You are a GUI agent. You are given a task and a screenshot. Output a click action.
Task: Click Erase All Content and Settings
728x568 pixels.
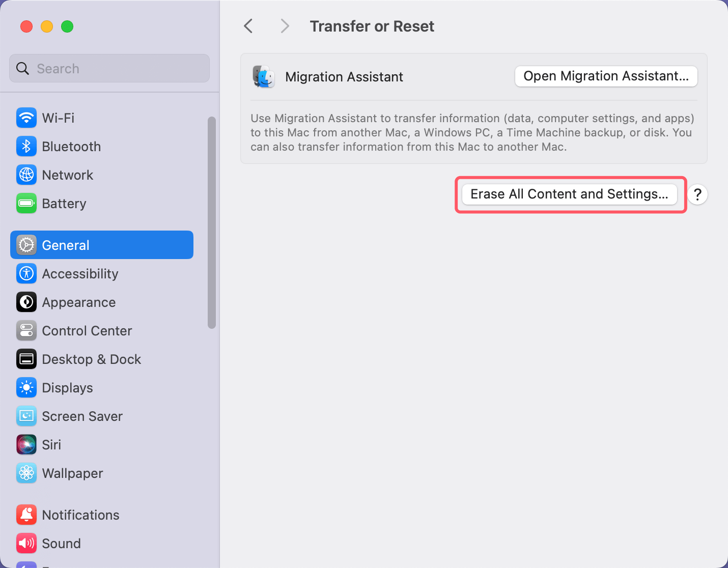pos(569,194)
